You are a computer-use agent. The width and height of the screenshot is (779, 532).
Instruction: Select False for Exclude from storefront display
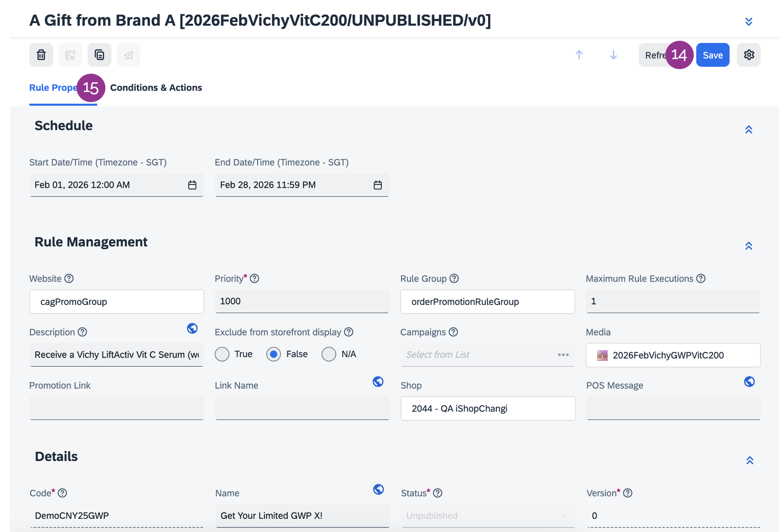point(274,354)
